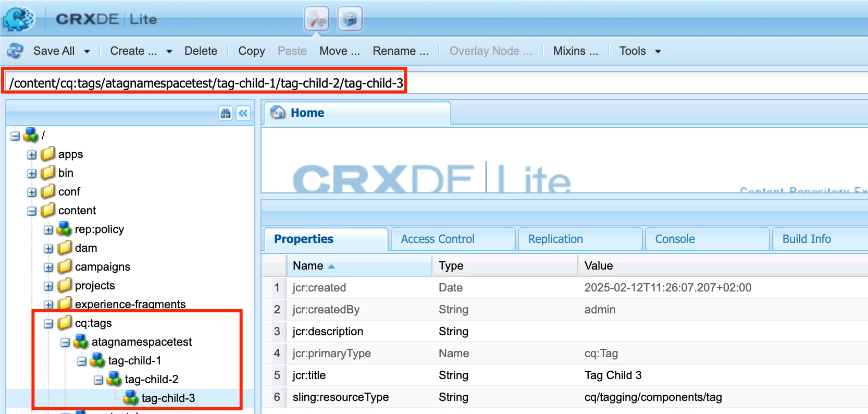Click the Copy toolbar button
Viewport: 868px width, 414px height.
pos(252,51)
